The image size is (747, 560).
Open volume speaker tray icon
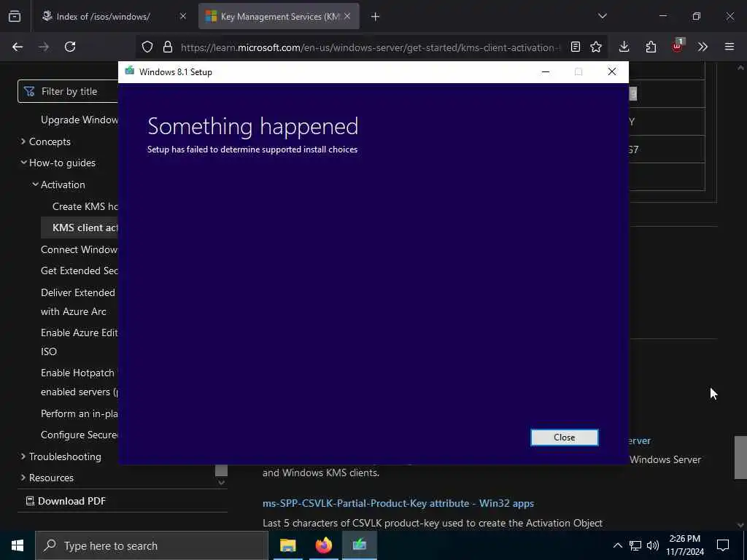(x=653, y=545)
